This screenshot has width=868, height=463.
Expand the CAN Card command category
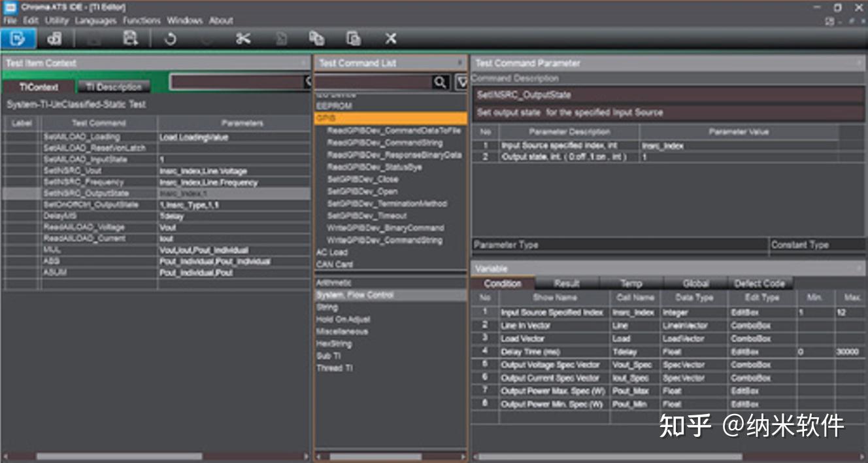[x=335, y=264]
